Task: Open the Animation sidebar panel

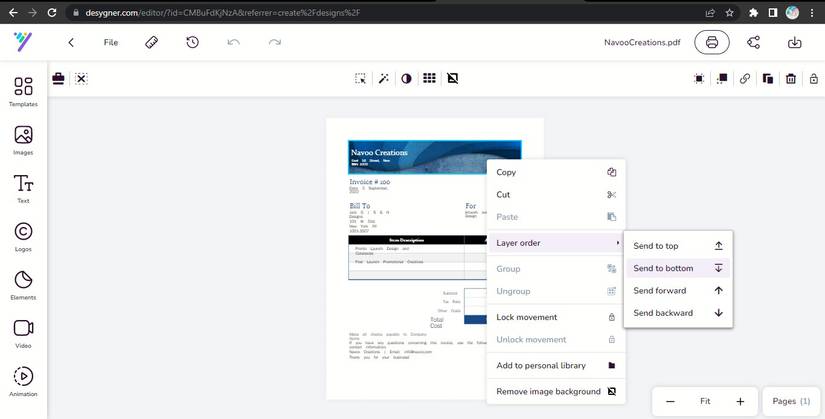Action: (x=23, y=382)
